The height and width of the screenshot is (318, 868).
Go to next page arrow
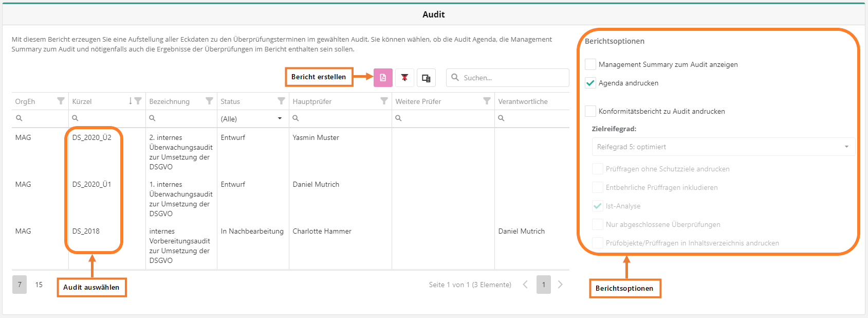point(560,285)
